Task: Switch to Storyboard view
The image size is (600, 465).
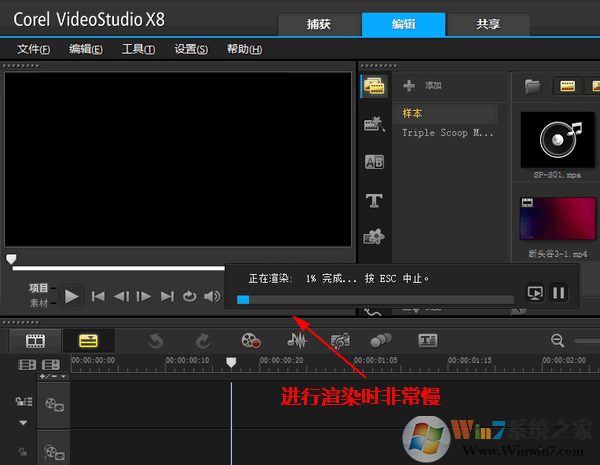Action: 34,341
